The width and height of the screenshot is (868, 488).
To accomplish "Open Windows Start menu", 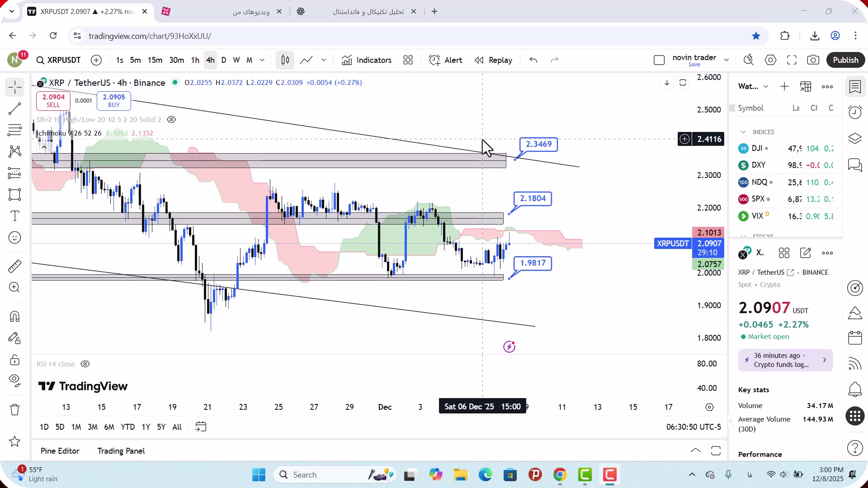I will (259, 475).
